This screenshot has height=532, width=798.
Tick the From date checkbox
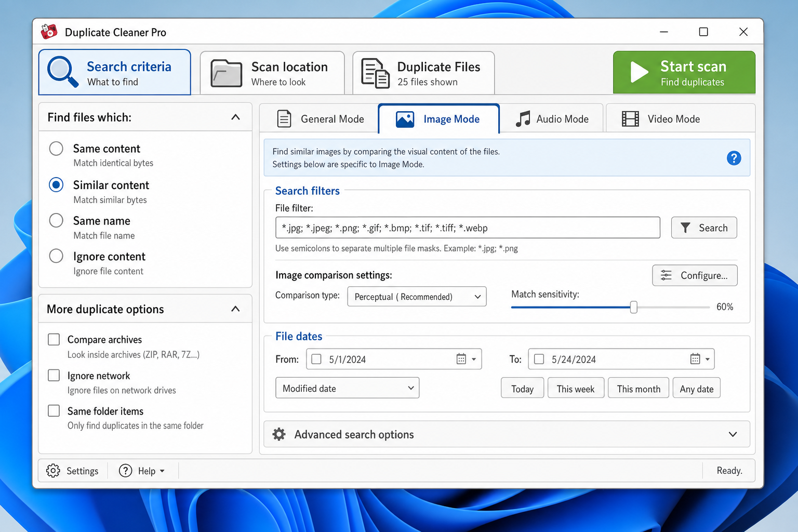(x=316, y=359)
